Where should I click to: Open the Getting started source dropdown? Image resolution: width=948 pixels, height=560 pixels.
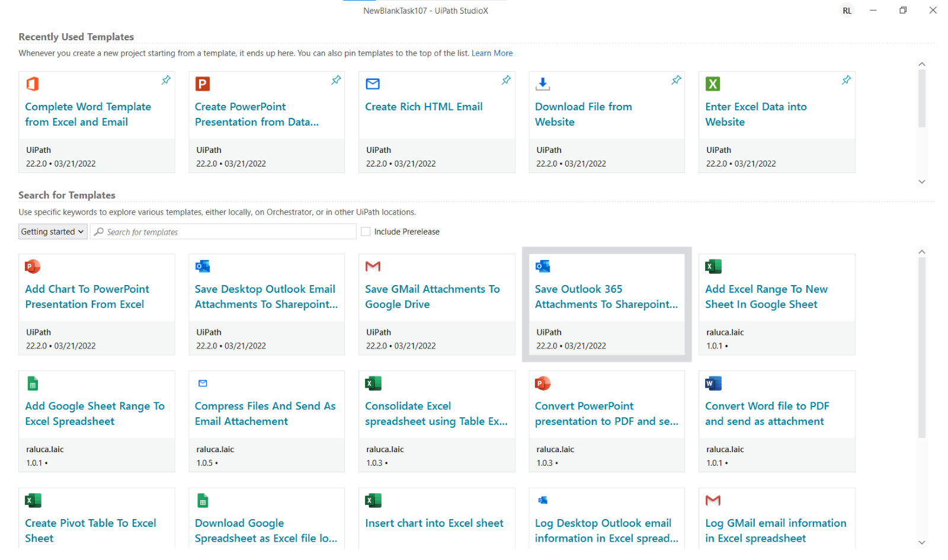click(x=53, y=232)
